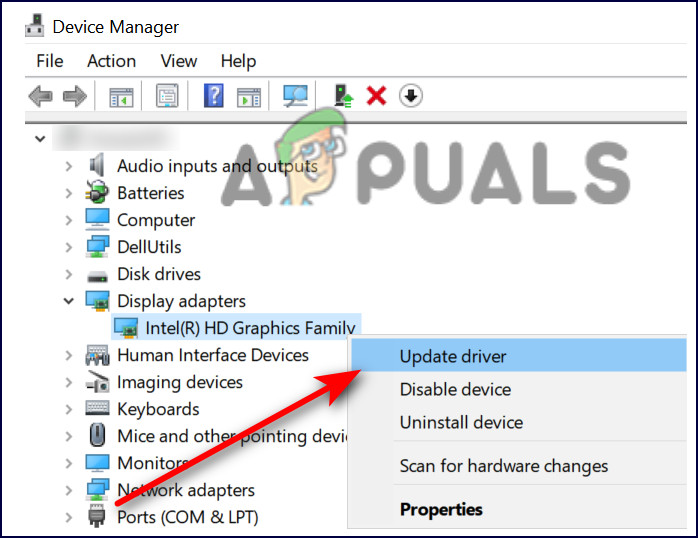
Task: Click the Forward arrow toolbar icon
Action: coord(75,96)
